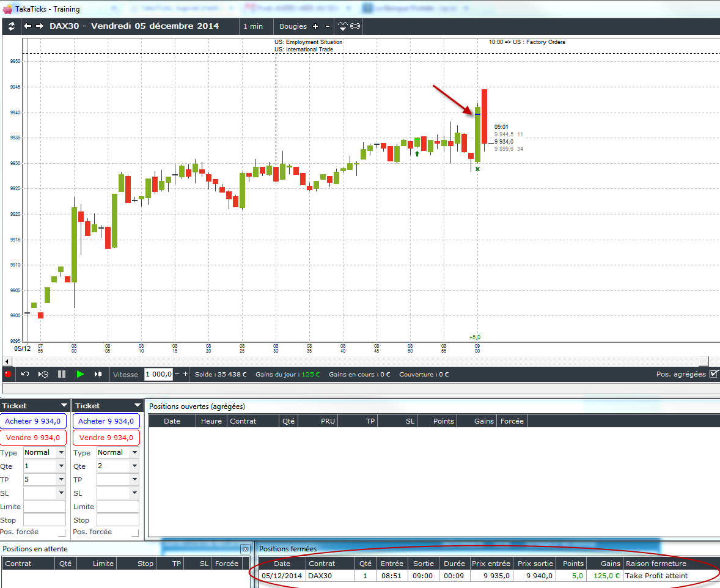Go to previous day with left arrow
Image resolution: width=720 pixels, height=588 pixels.
click(28, 26)
